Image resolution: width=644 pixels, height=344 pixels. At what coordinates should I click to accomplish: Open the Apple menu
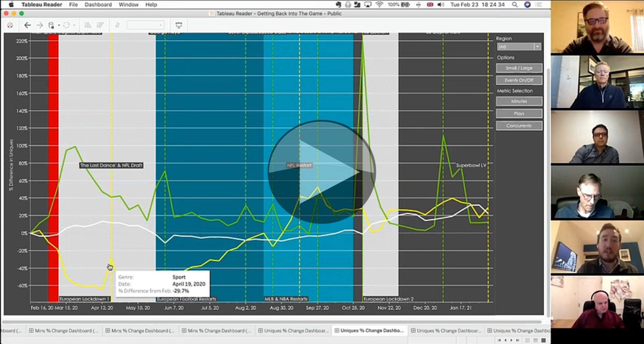point(11,5)
